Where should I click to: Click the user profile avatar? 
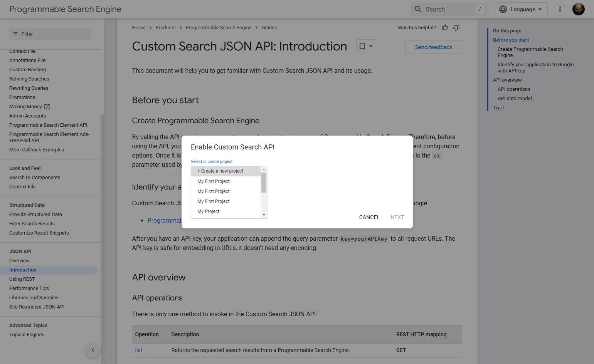578,9
